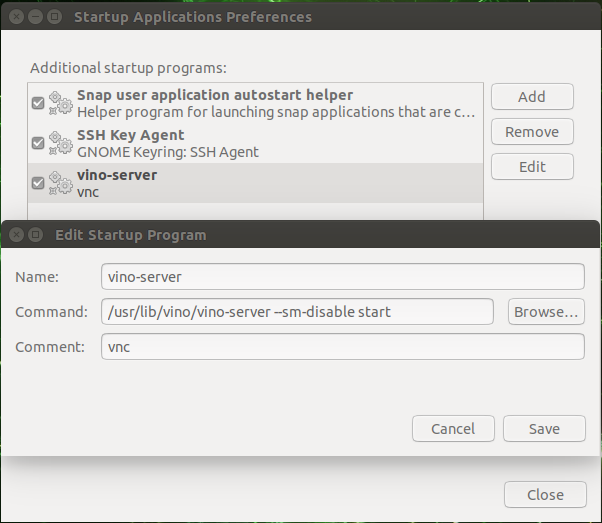Select the 'SSH Key Agent' list entry
The width and height of the screenshot is (602, 523).
[x=255, y=143]
